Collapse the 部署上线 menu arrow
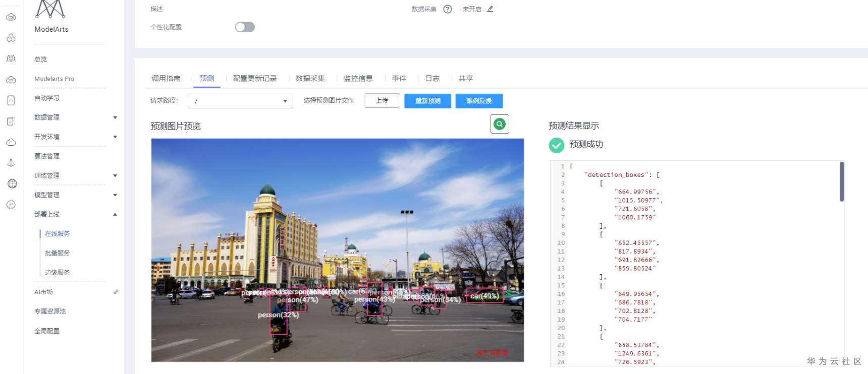868x374 pixels. pyautogui.click(x=115, y=214)
